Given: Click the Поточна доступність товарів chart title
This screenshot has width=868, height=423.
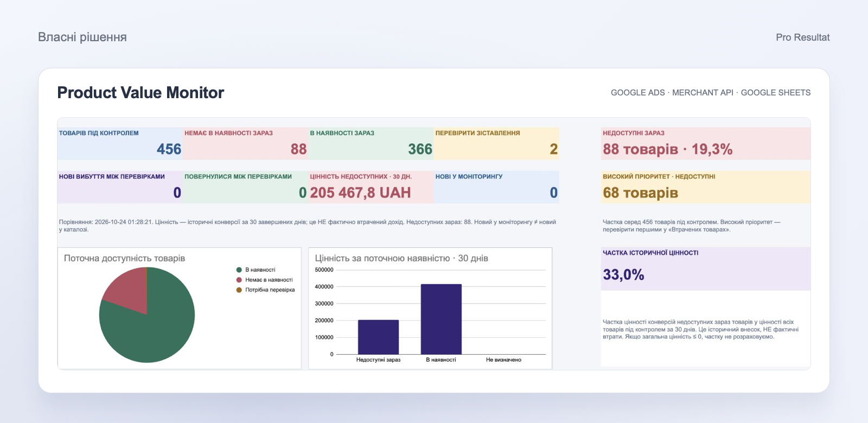Looking at the screenshot, I should [x=124, y=258].
